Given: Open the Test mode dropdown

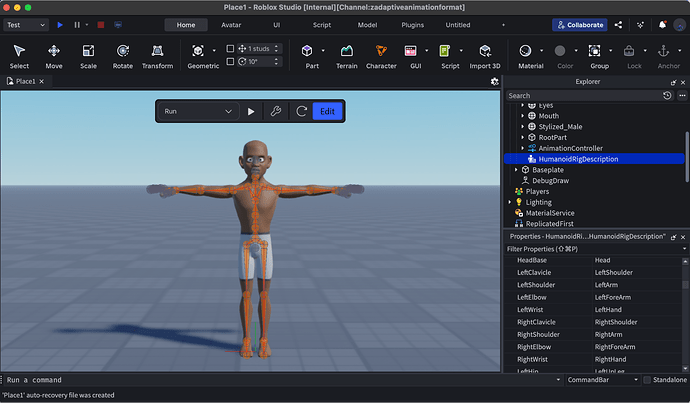Looking at the screenshot, I should 26,25.
